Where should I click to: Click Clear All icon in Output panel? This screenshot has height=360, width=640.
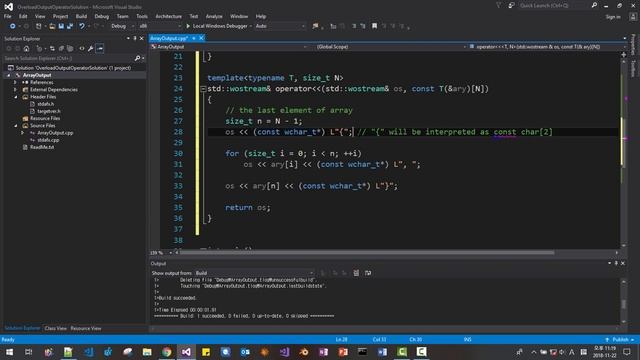click(x=356, y=273)
